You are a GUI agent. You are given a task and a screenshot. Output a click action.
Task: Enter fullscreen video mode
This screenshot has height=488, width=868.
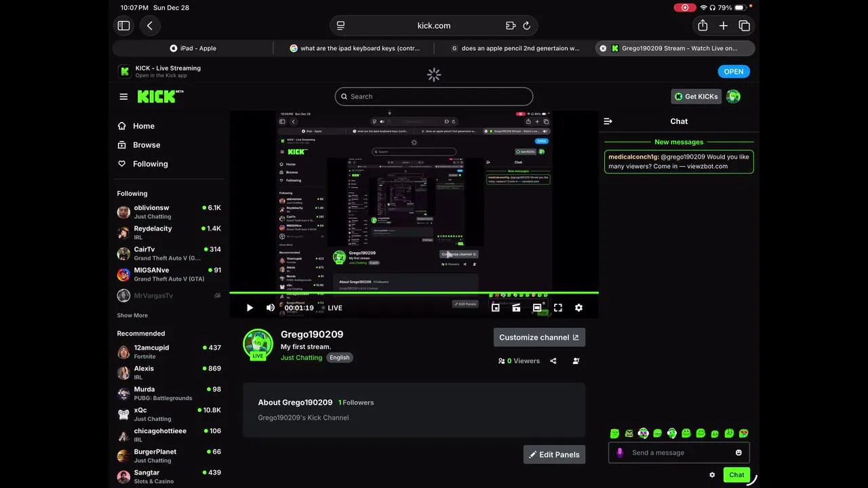(557, 308)
